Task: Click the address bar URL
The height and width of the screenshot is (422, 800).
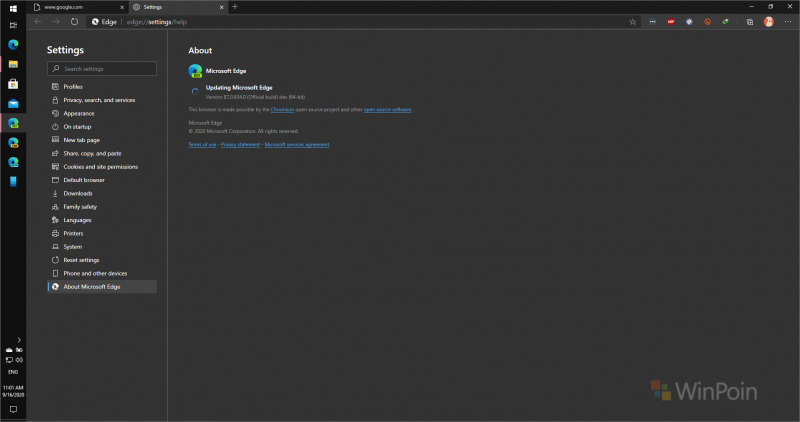Action: [x=157, y=22]
